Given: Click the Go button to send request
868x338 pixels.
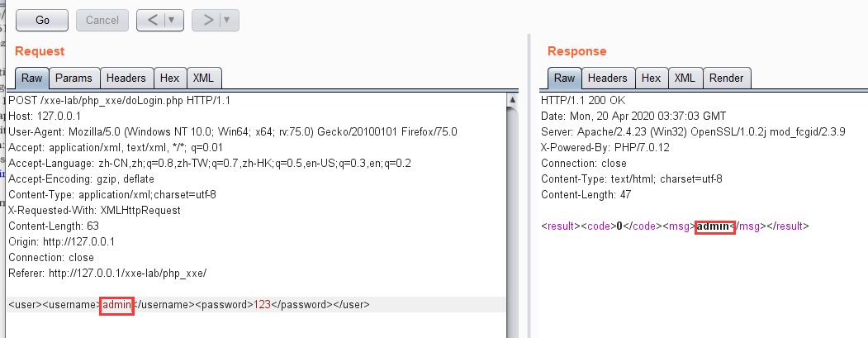Looking at the screenshot, I should pos(41,20).
